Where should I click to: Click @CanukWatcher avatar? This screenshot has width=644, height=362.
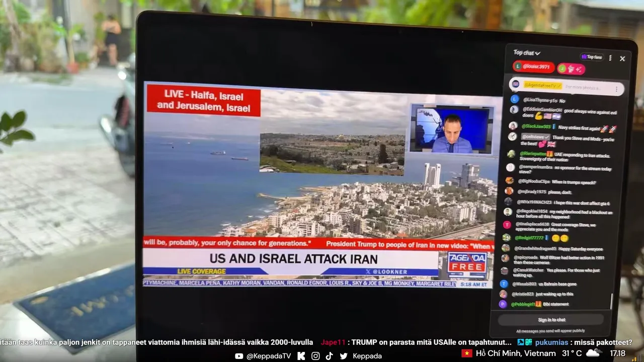click(x=505, y=270)
